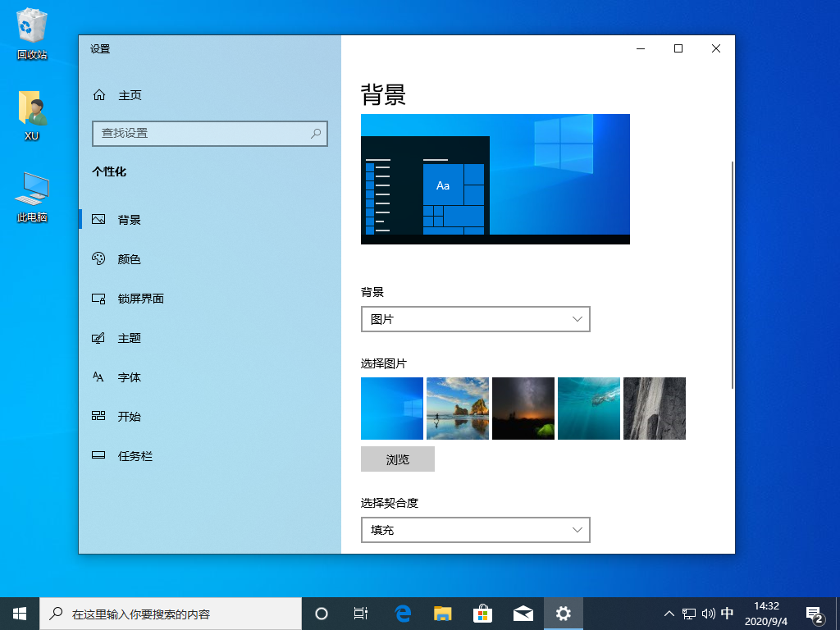Open the 任务栏 (Taskbar) settings page

(x=138, y=455)
